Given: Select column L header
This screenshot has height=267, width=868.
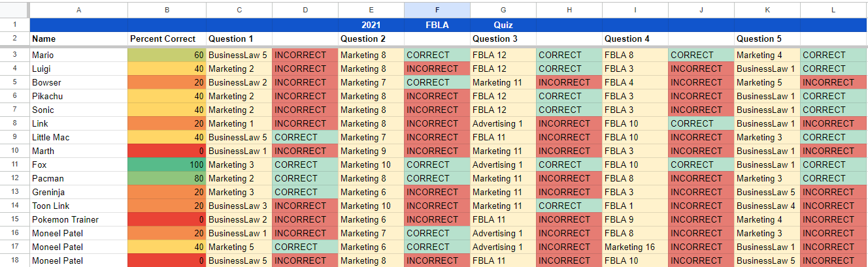Looking at the screenshot, I should pyautogui.click(x=833, y=10).
